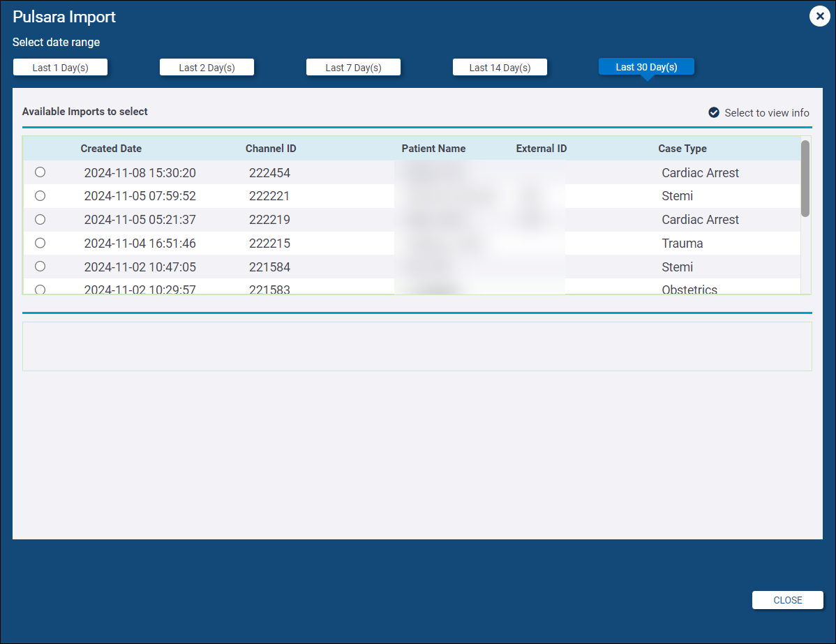
Task: Close the Pulsara Import dialog with X icon
Action: (x=819, y=16)
